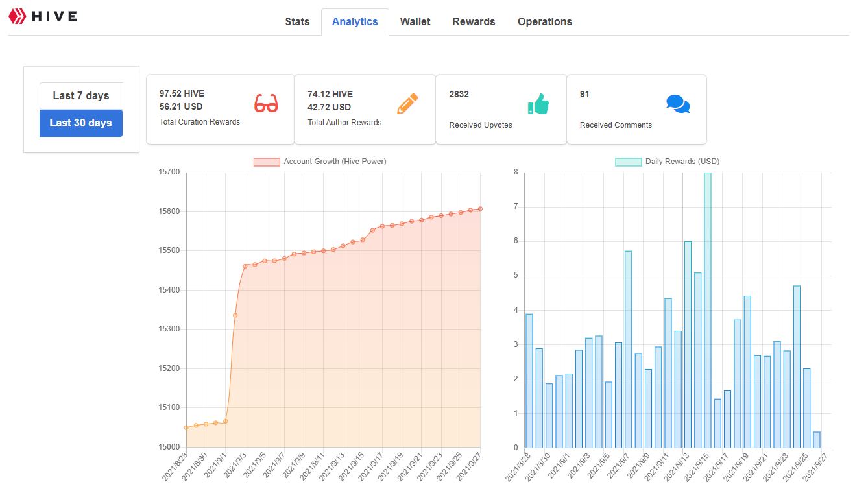Screen dimensions: 855x504
Task: Click the Received Upvotes label
Action: point(481,125)
